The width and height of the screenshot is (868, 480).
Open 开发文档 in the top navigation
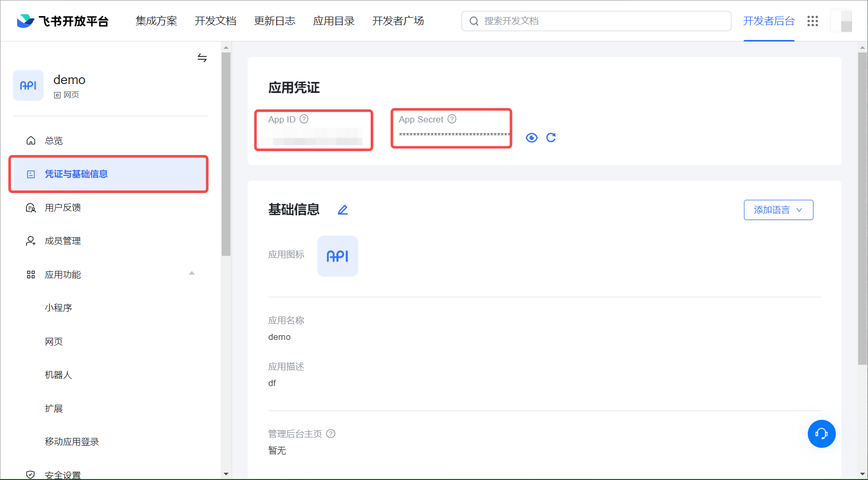coord(215,21)
